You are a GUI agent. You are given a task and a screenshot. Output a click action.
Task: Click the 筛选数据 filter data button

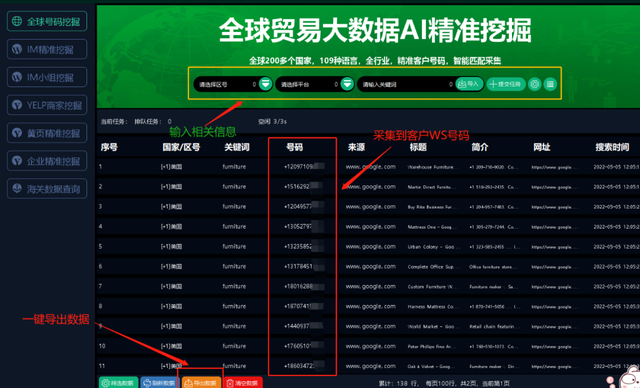pos(118,383)
